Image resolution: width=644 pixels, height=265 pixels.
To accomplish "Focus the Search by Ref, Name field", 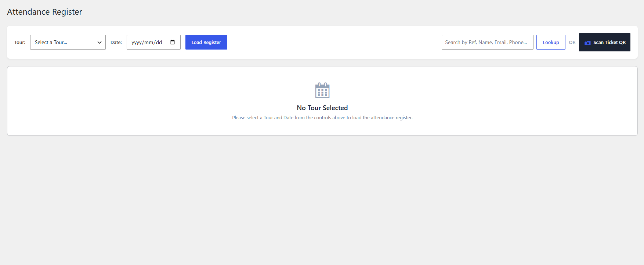I will coord(488,42).
